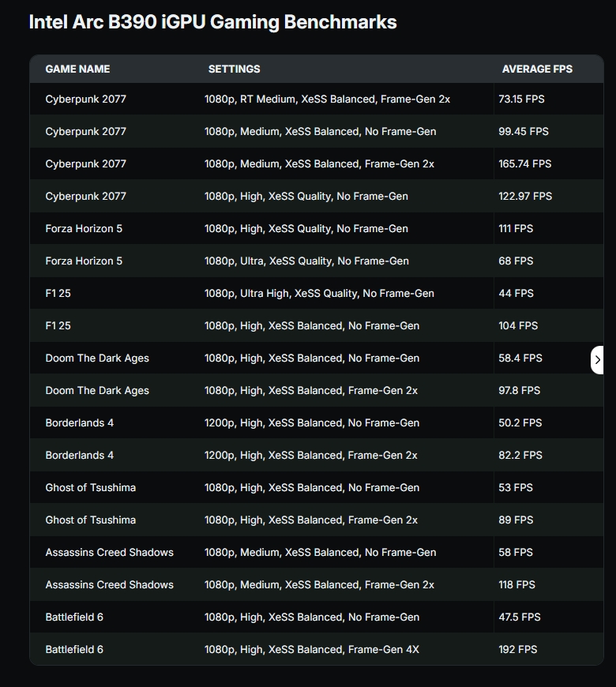Click the right chevron arrow on the table edge
The width and height of the screenshot is (616, 687).
(x=597, y=360)
